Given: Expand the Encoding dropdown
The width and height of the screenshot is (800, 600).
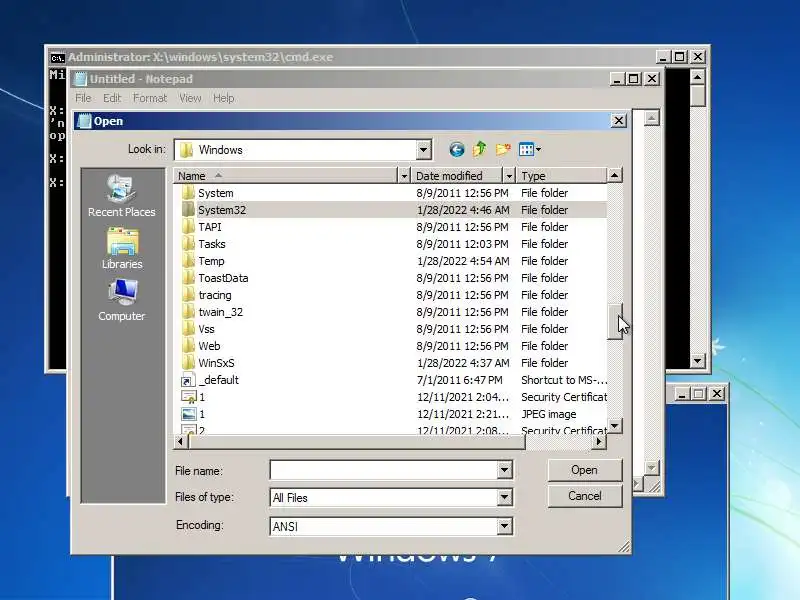Looking at the screenshot, I should click(x=505, y=526).
